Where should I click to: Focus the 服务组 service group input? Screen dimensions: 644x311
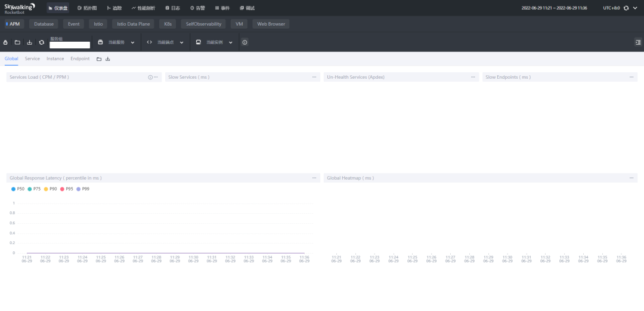[70, 45]
